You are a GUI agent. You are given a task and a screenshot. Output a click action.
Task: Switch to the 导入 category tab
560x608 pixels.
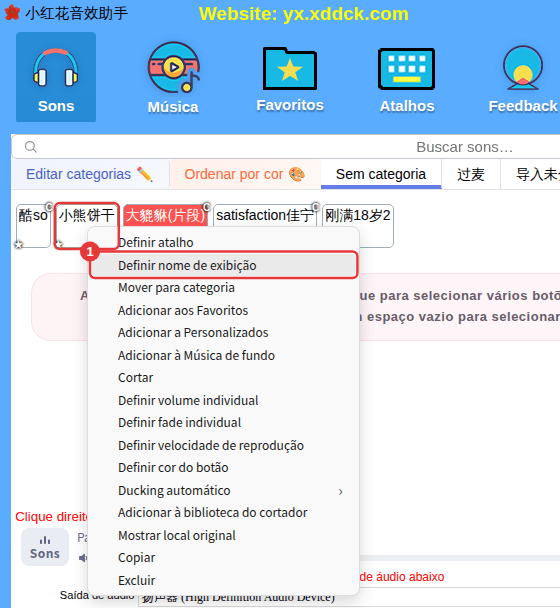coord(531,174)
